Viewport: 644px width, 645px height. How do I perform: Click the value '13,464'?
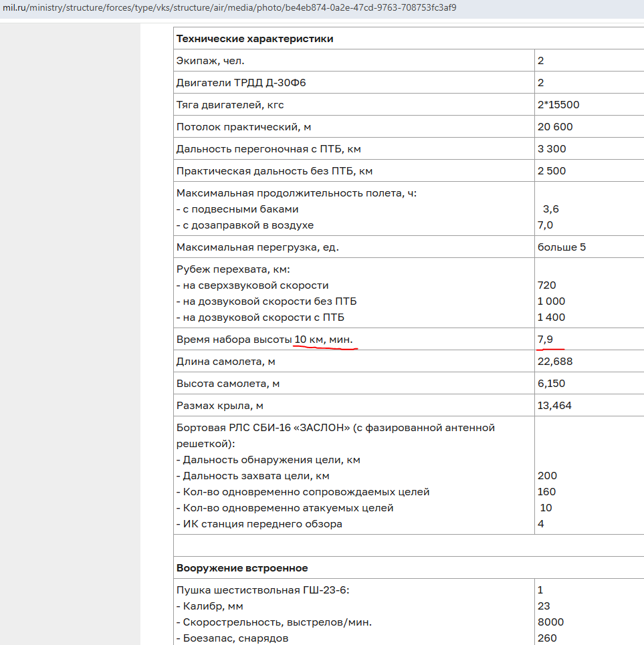(554, 406)
